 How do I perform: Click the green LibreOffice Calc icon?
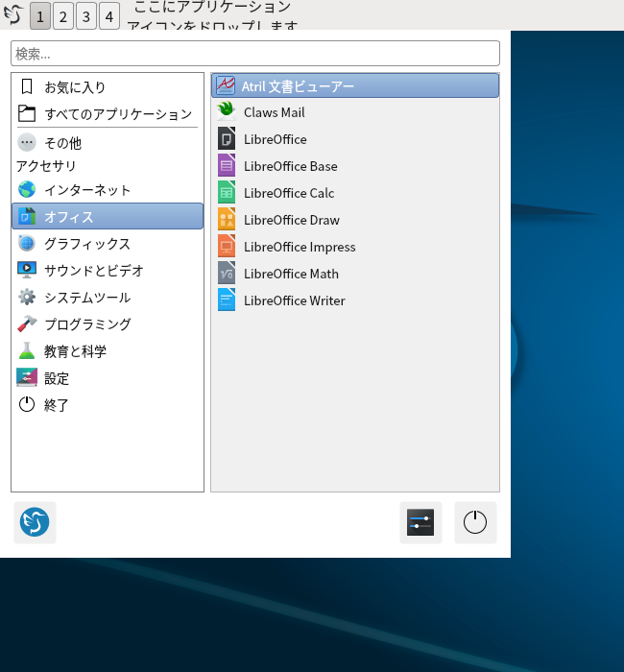(x=227, y=192)
